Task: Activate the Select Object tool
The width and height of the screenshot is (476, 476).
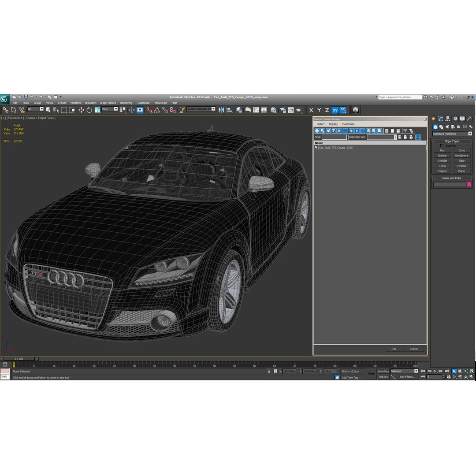Action: pyautogui.click(x=48, y=110)
